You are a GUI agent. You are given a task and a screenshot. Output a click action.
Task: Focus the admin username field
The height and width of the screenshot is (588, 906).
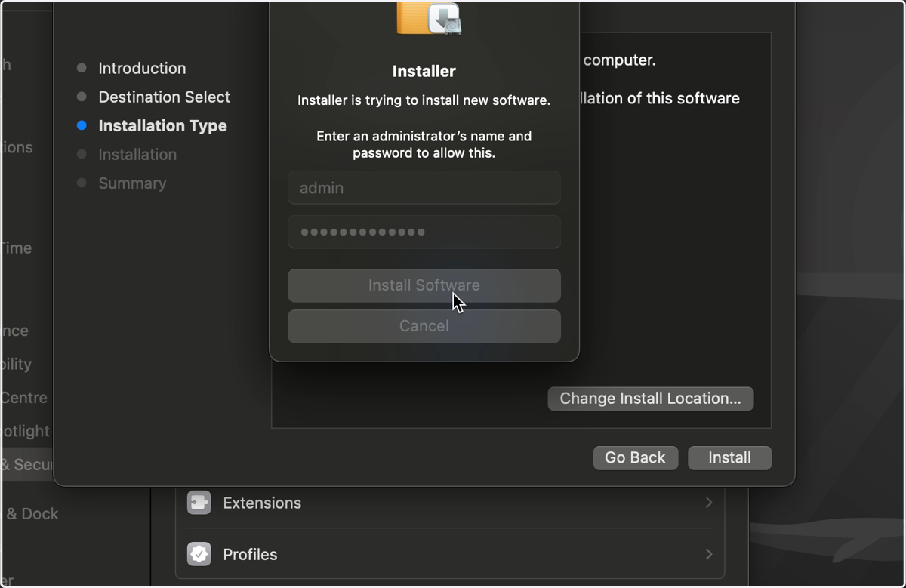pyautogui.click(x=424, y=188)
